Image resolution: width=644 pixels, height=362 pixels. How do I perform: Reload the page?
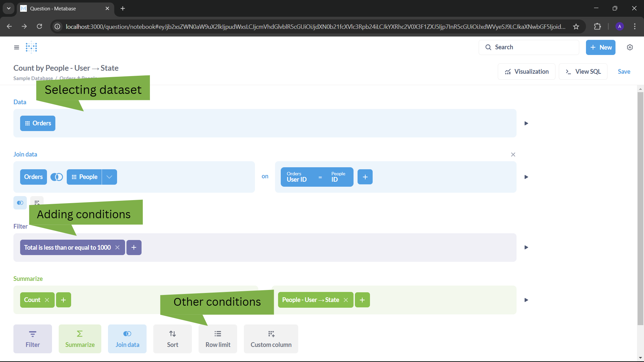pos(39,26)
